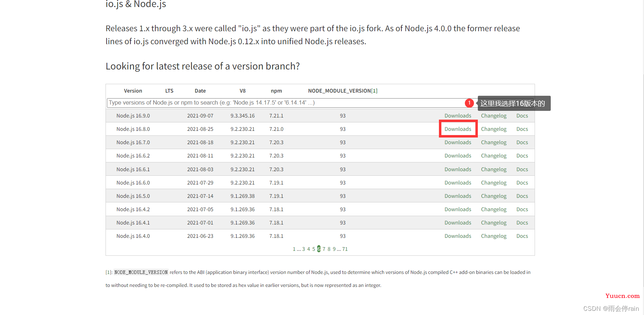Open Downloads for Node.js 16.4.1
644x315 pixels.
[458, 223]
